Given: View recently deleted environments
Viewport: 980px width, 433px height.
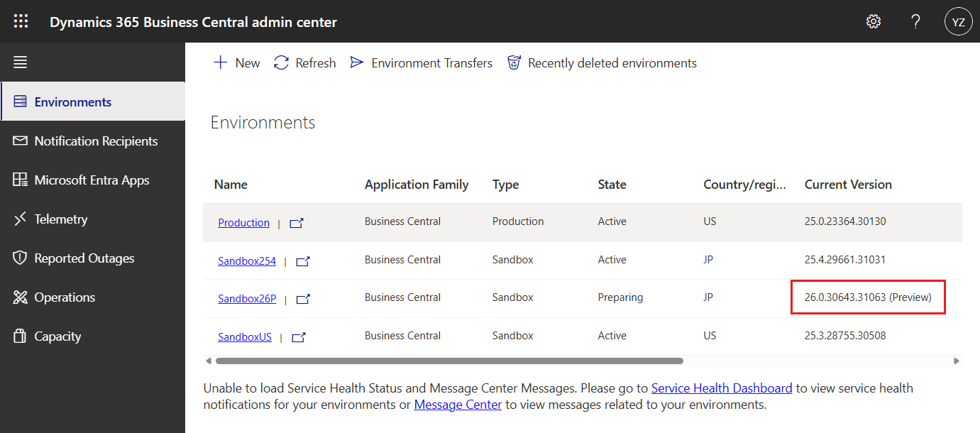Looking at the screenshot, I should pos(601,62).
